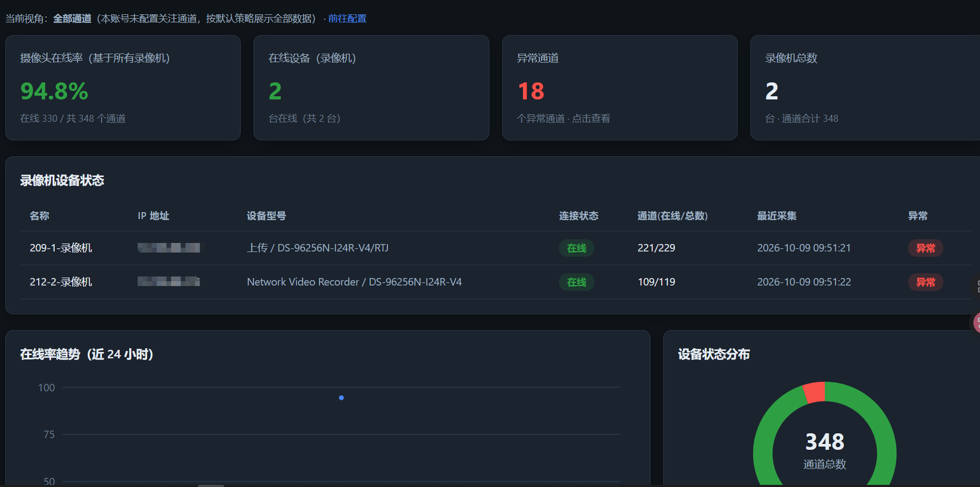
Task: Click the 全部通道 text in the view notice
Action: tap(72, 19)
